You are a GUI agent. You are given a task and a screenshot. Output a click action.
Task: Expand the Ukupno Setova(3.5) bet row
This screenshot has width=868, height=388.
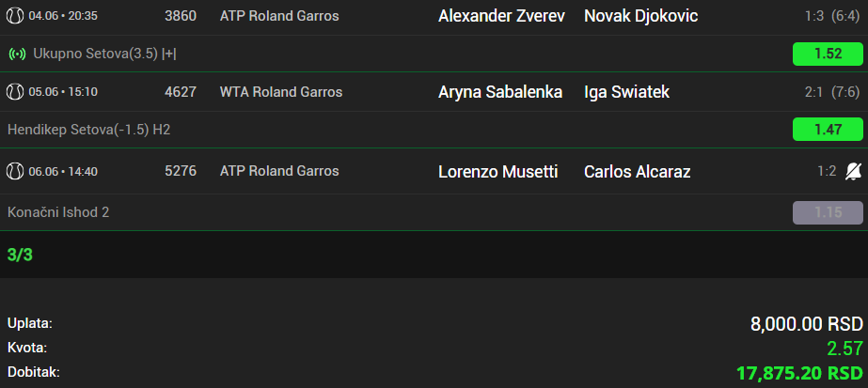click(x=434, y=54)
